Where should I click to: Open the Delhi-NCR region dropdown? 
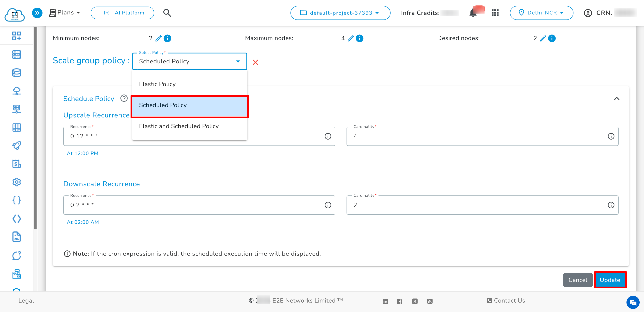pyautogui.click(x=541, y=13)
